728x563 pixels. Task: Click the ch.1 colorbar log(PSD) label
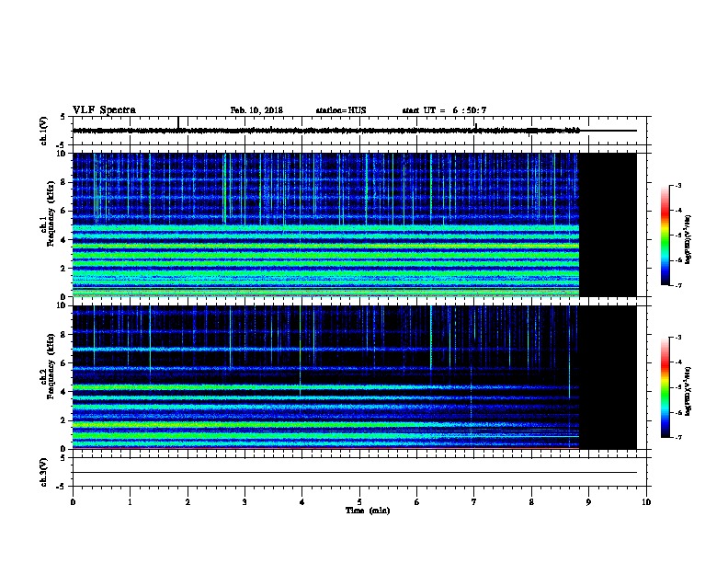pos(688,239)
